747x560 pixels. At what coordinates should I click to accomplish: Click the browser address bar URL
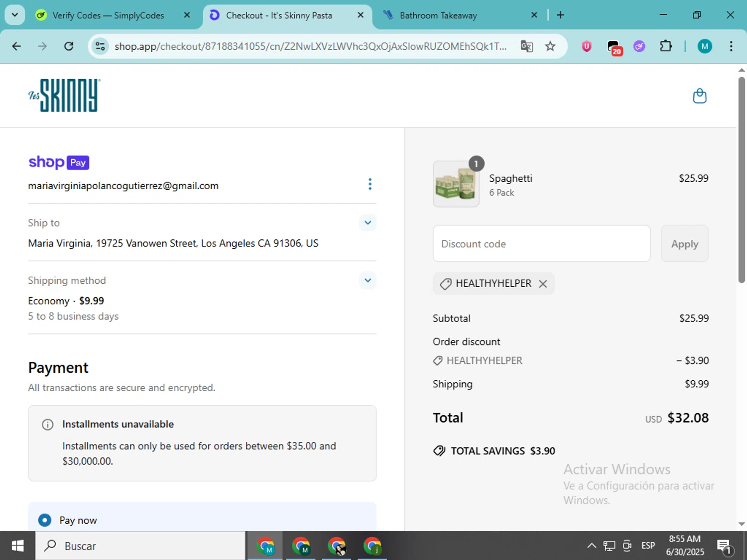tap(310, 46)
